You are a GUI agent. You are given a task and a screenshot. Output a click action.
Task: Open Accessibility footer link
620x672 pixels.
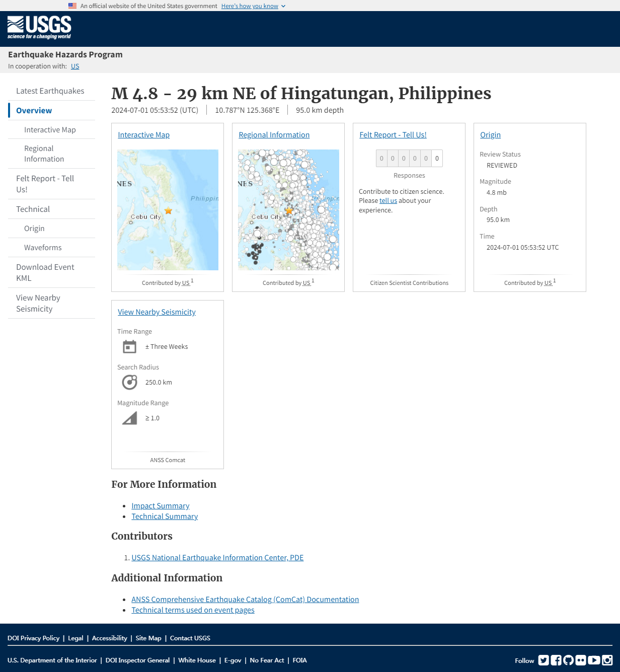tap(109, 638)
